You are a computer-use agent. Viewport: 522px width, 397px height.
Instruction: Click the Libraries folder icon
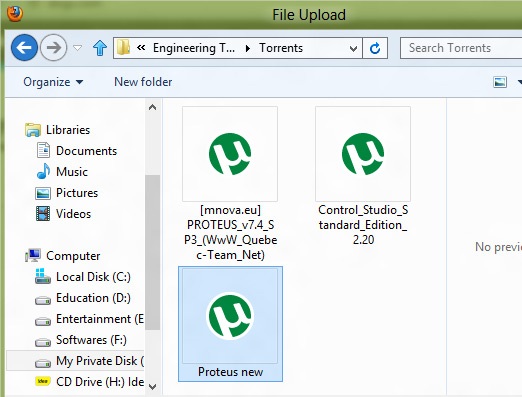coord(33,130)
